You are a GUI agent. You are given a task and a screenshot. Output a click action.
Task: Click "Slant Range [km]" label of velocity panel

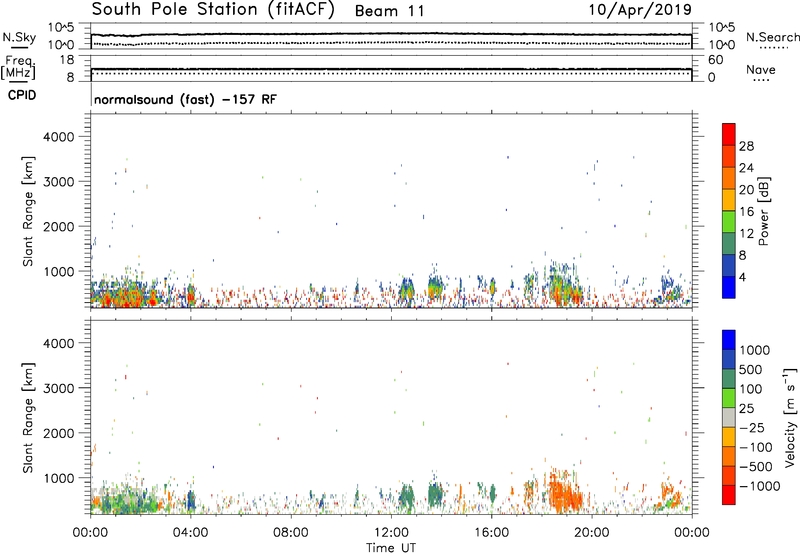click(28, 418)
